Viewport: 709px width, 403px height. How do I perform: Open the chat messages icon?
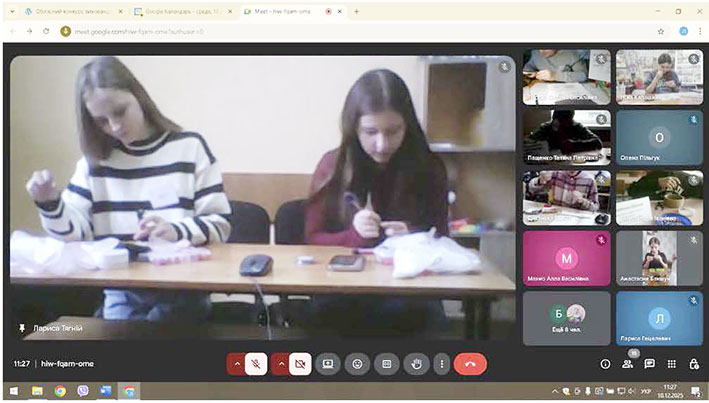(x=650, y=364)
